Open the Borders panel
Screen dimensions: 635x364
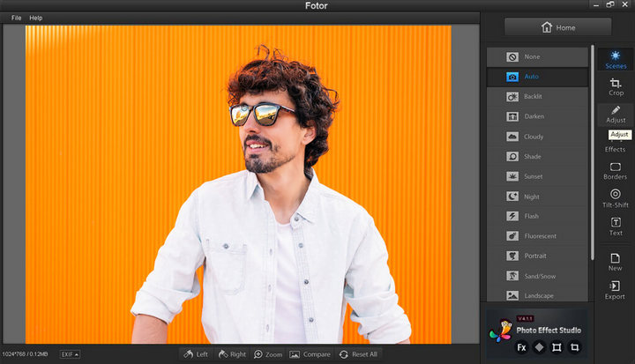(x=616, y=171)
